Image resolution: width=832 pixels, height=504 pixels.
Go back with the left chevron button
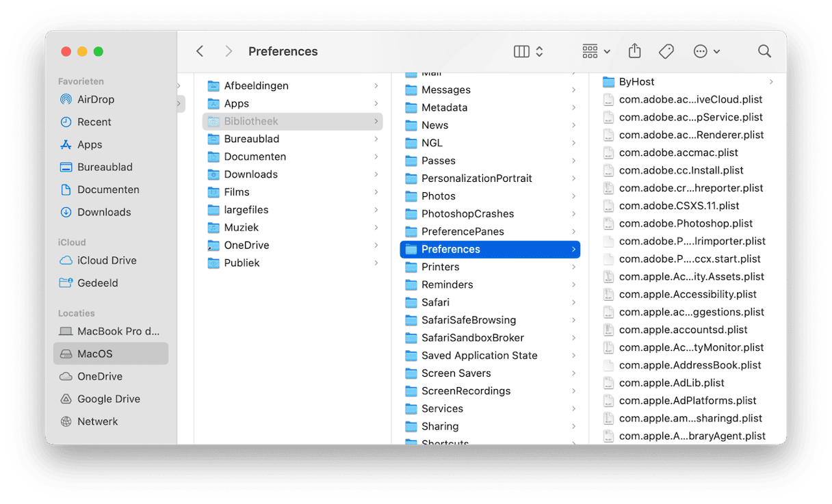[200, 51]
